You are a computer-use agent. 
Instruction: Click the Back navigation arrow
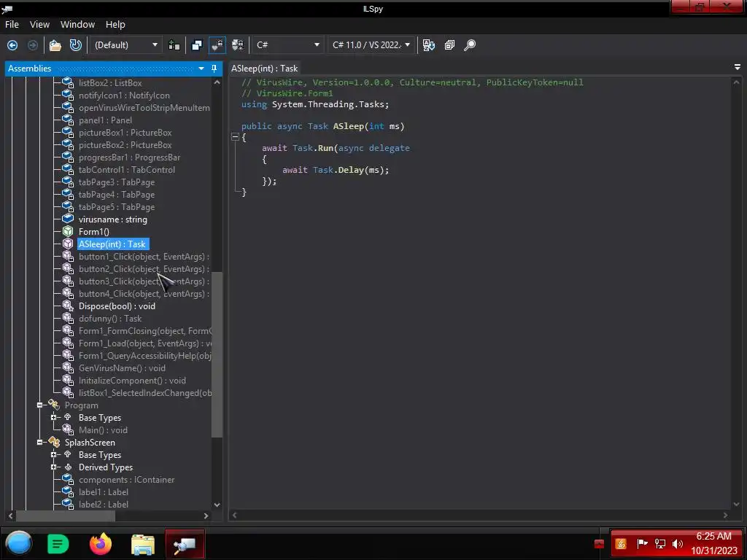(12, 45)
